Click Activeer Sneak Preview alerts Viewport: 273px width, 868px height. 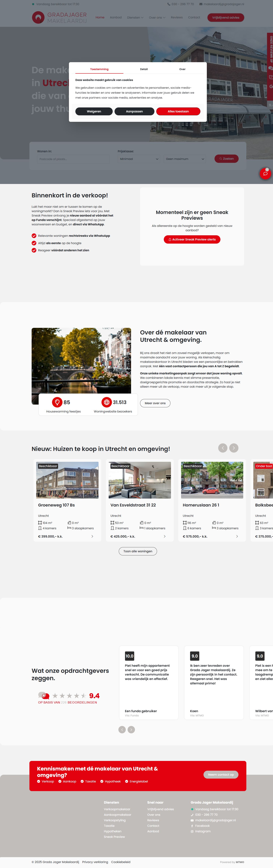click(x=192, y=239)
